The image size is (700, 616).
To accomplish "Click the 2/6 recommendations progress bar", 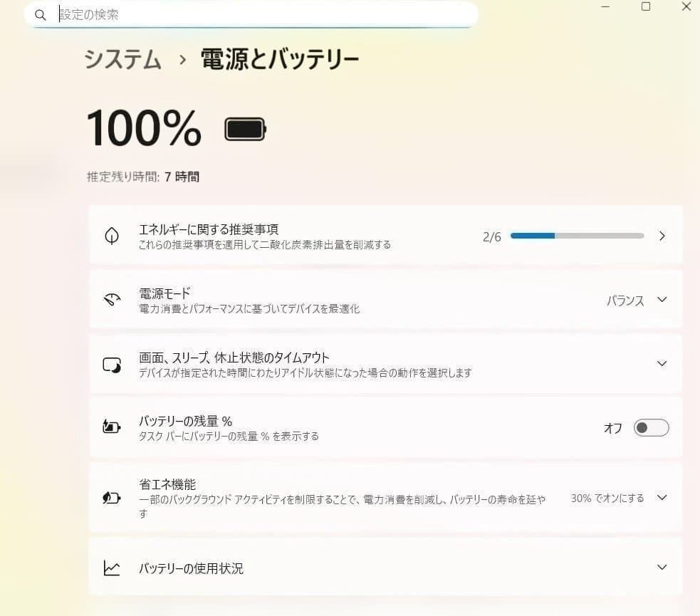I will click(577, 236).
